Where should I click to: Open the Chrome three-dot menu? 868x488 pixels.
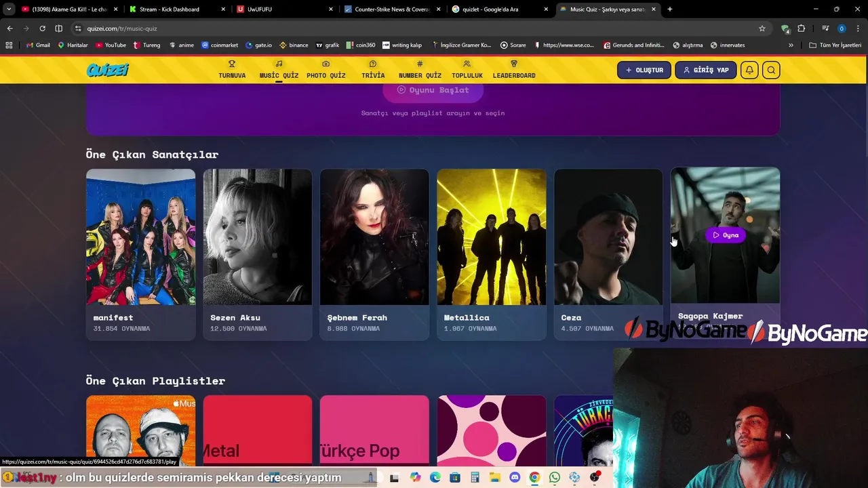coord(858,28)
